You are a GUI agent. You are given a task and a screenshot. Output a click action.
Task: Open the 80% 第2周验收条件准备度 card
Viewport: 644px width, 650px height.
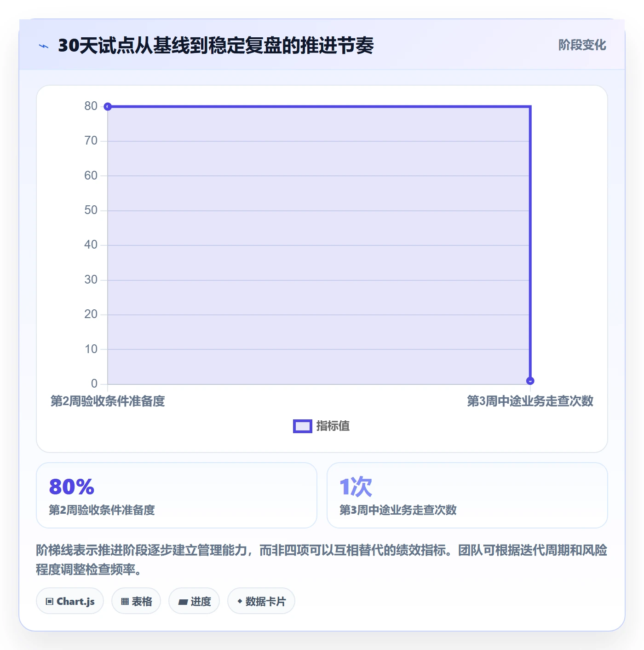tap(177, 495)
